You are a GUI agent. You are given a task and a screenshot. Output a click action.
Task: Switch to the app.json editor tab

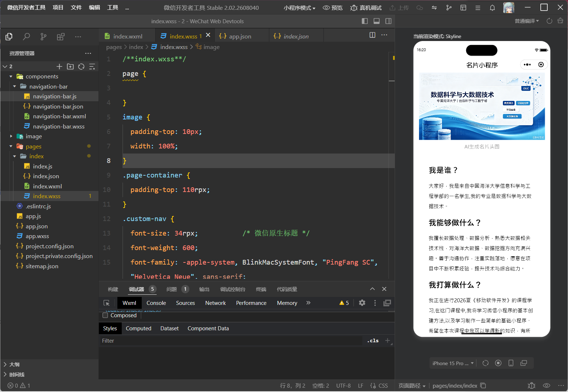[x=240, y=36]
